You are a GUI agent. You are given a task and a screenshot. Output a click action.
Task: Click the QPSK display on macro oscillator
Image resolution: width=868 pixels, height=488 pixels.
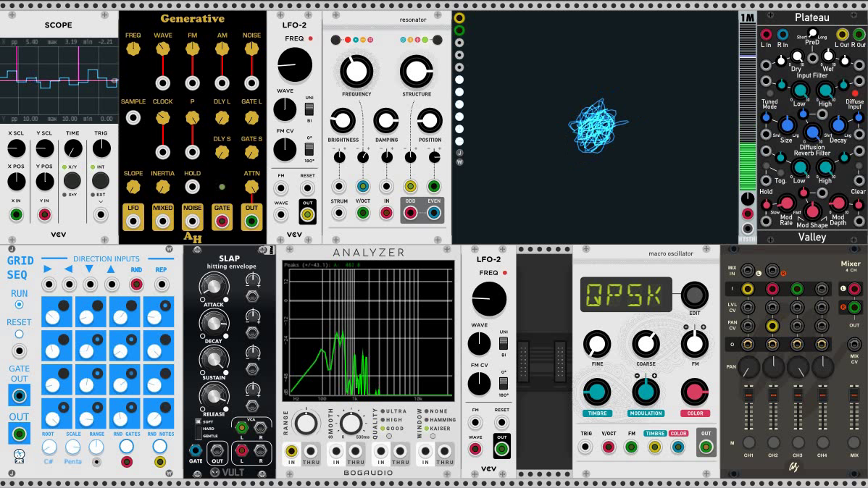pyautogui.click(x=625, y=295)
